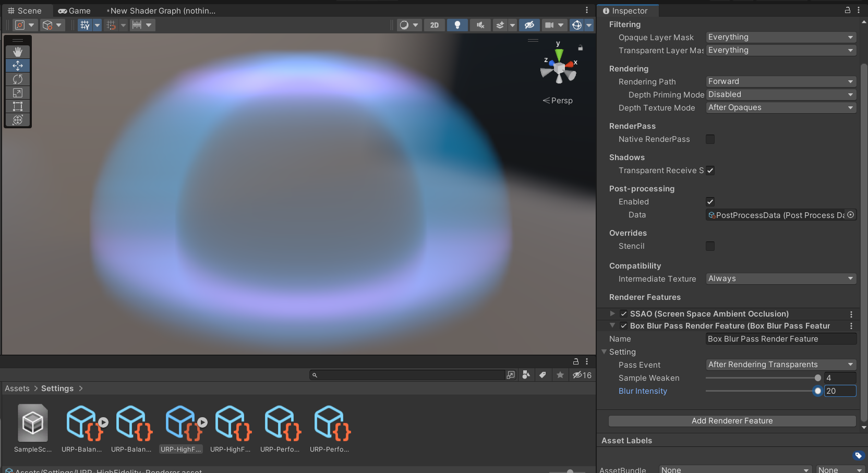The width and height of the screenshot is (868, 473).
Task: Select the Rotate tool
Action: [18, 79]
